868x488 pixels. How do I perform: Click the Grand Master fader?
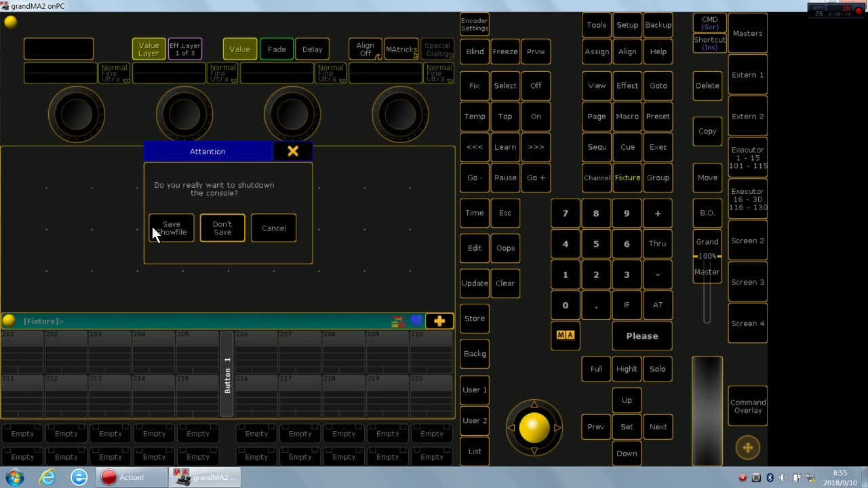707,256
